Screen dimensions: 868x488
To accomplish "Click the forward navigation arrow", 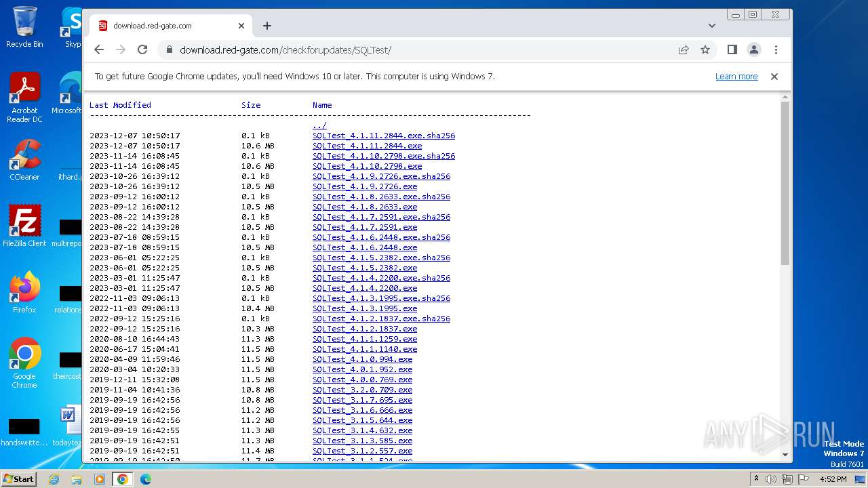I will 121,49.
